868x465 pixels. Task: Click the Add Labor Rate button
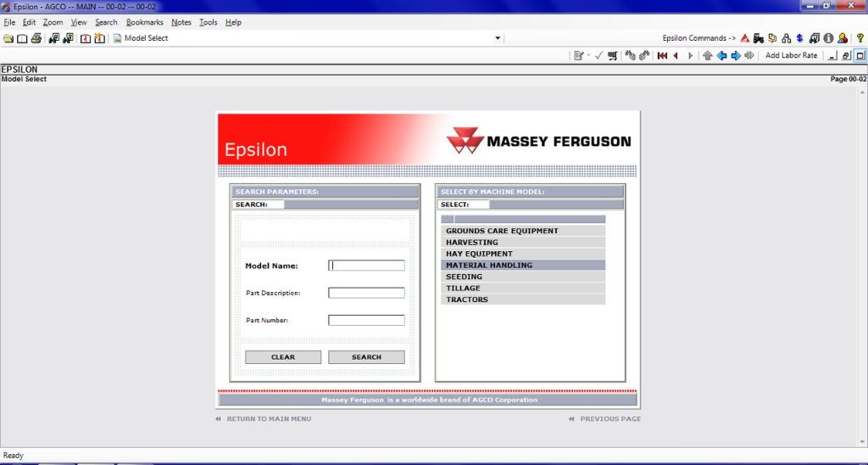tap(791, 55)
